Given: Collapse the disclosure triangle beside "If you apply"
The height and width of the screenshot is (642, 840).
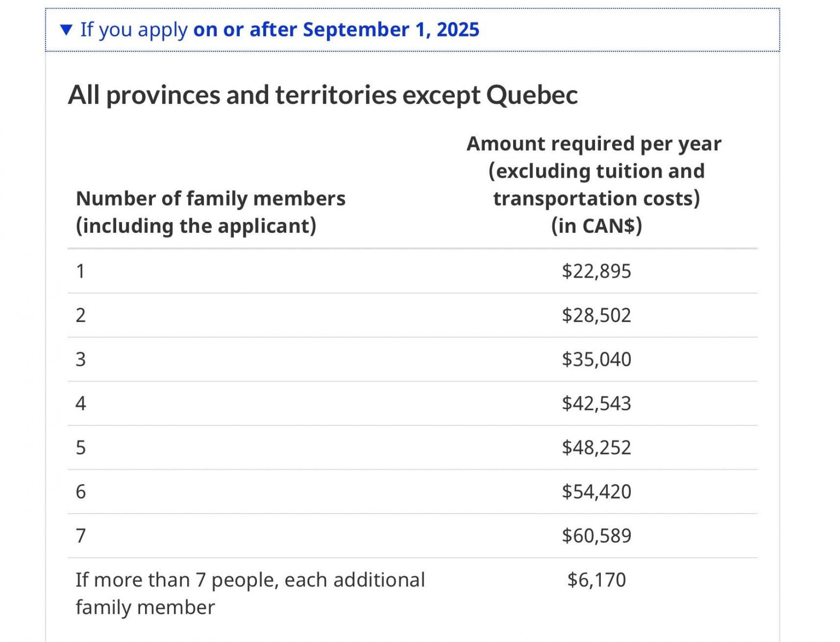Looking at the screenshot, I should tap(66, 30).
